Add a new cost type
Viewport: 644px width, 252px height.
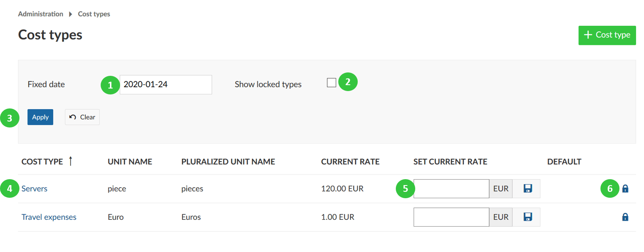(607, 35)
